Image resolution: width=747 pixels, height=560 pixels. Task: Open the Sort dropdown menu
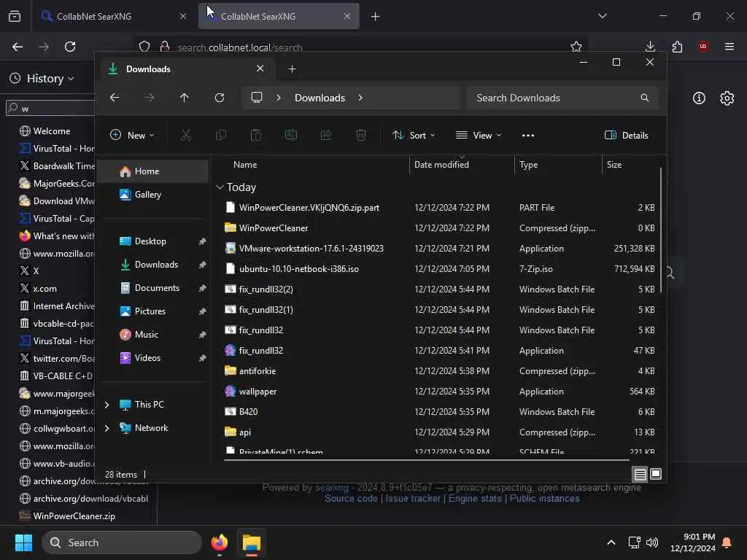[414, 136]
